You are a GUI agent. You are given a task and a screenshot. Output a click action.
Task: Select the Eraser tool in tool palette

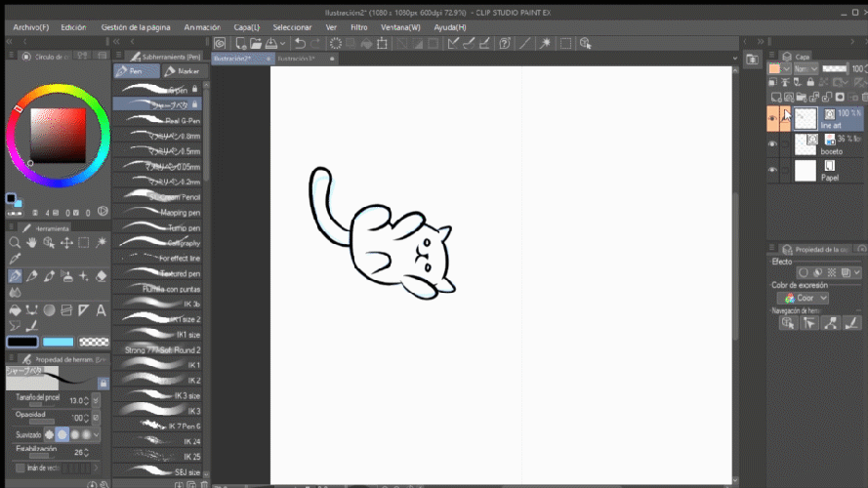102,276
